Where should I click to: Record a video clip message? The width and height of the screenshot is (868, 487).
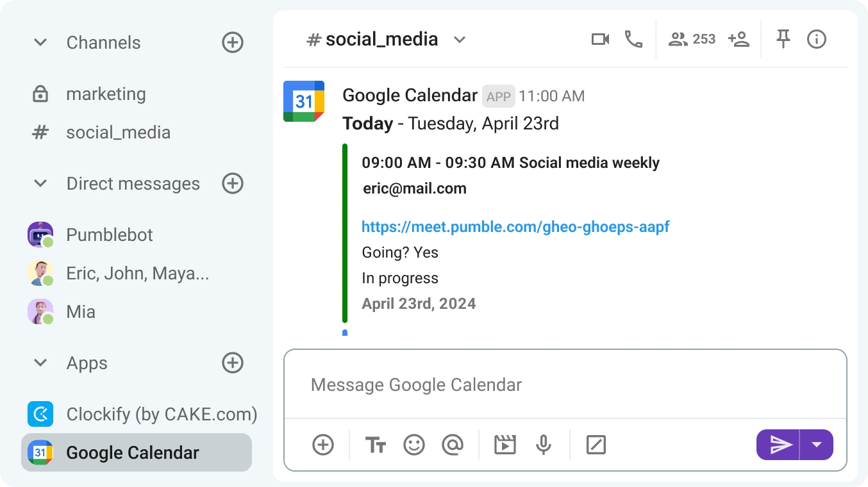coord(505,445)
